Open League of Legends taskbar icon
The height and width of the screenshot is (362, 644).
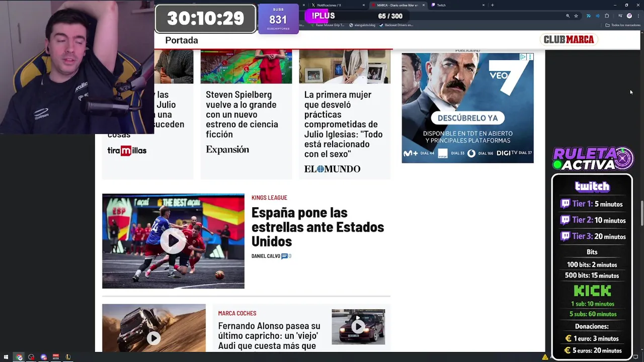(x=68, y=357)
